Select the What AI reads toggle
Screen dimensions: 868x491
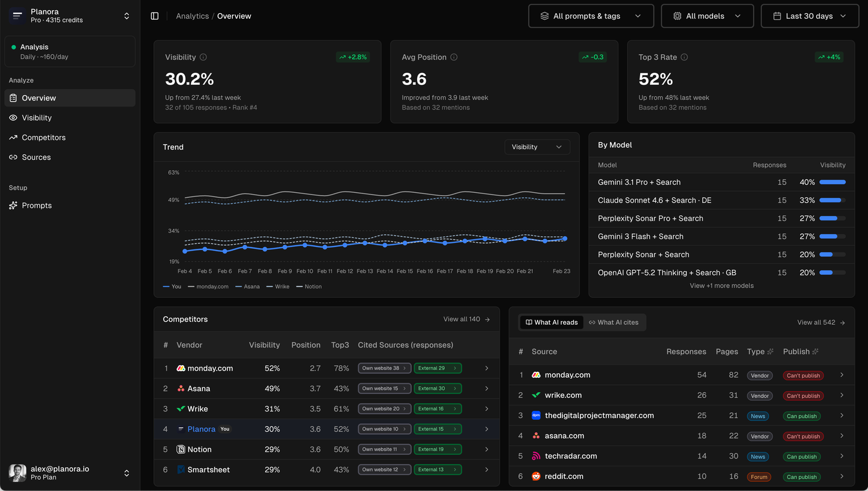coord(551,322)
